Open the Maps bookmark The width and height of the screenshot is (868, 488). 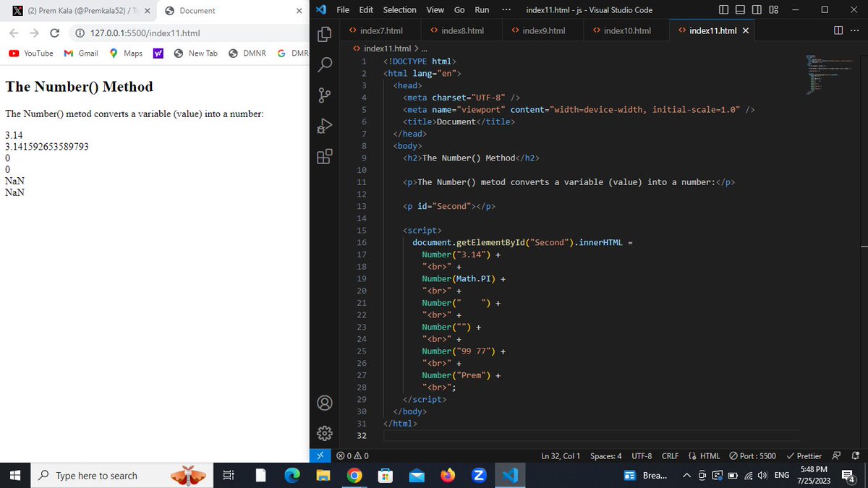tap(126, 53)
